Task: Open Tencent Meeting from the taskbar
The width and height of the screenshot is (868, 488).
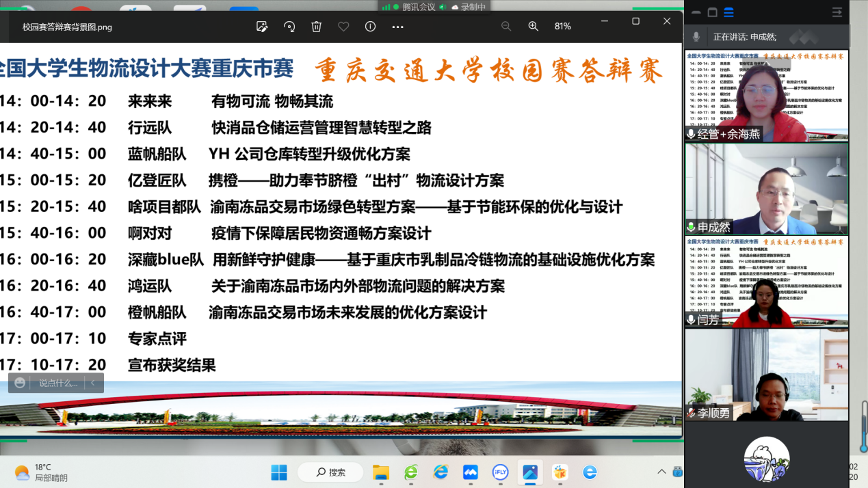Action: 470,472
